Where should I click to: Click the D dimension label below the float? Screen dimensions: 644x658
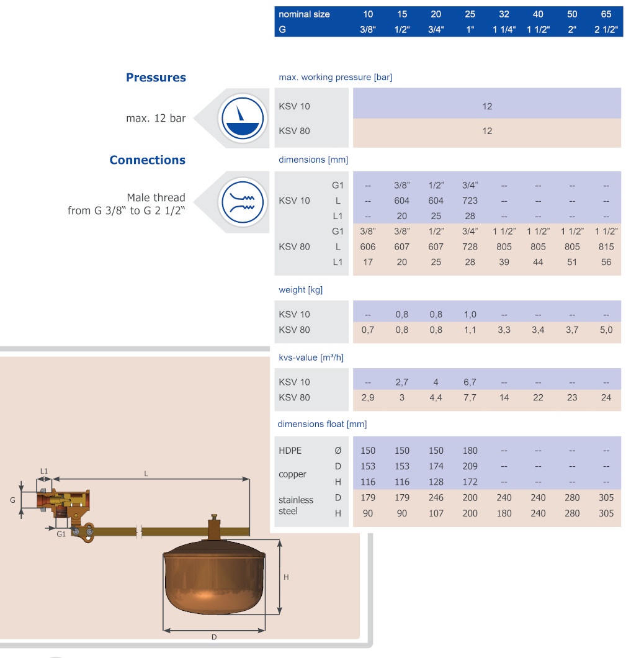coord(215,638)
